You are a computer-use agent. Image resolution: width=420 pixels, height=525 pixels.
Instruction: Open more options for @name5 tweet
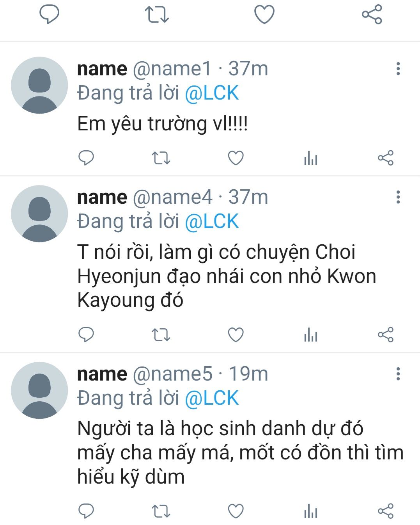(x=398, y=374)
